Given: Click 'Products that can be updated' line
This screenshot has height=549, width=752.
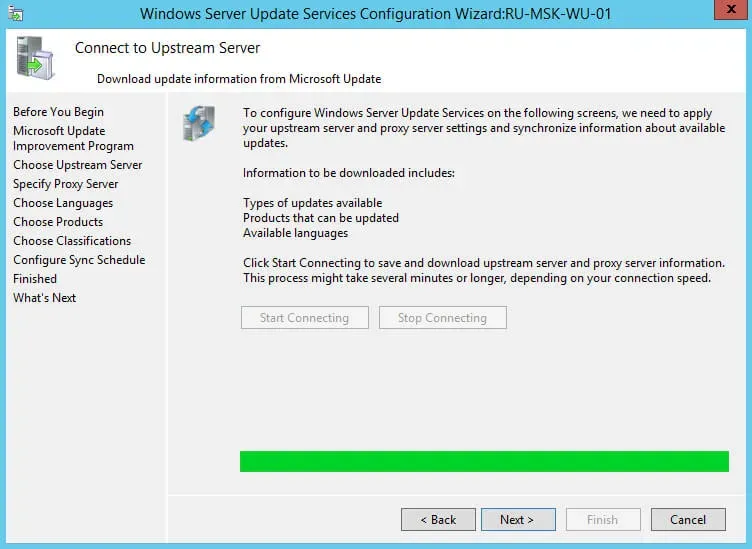Looking at the screenshot, I should [320, 218].
